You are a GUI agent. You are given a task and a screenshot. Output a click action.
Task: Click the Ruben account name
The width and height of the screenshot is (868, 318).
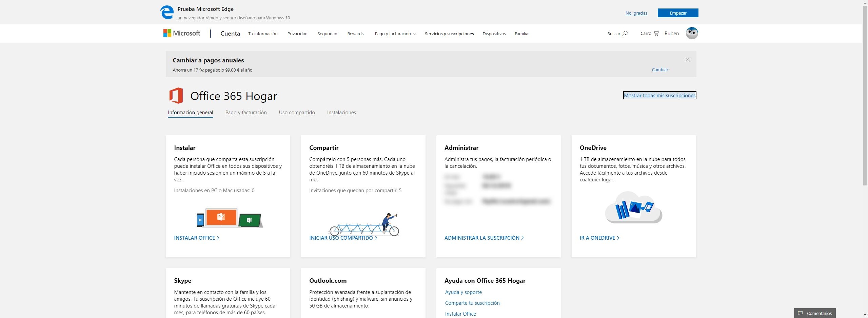point(672,34)
